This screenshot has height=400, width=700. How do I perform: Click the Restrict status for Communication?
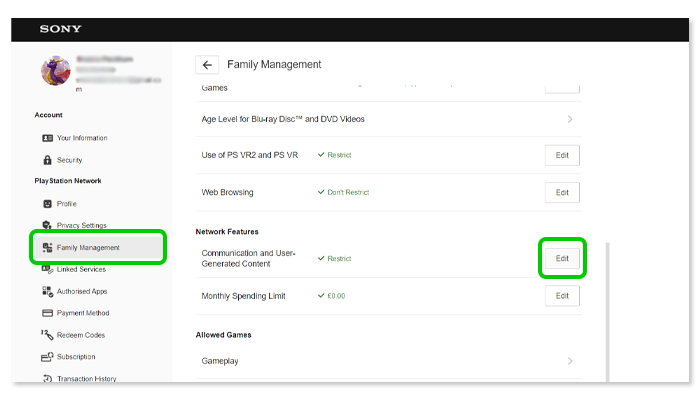[334, 258]
